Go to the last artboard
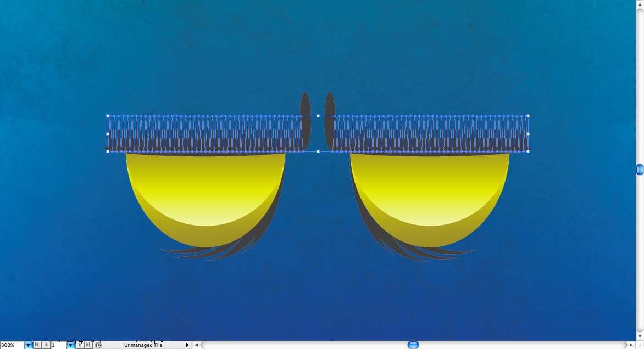644x349 pixels. 88,345
